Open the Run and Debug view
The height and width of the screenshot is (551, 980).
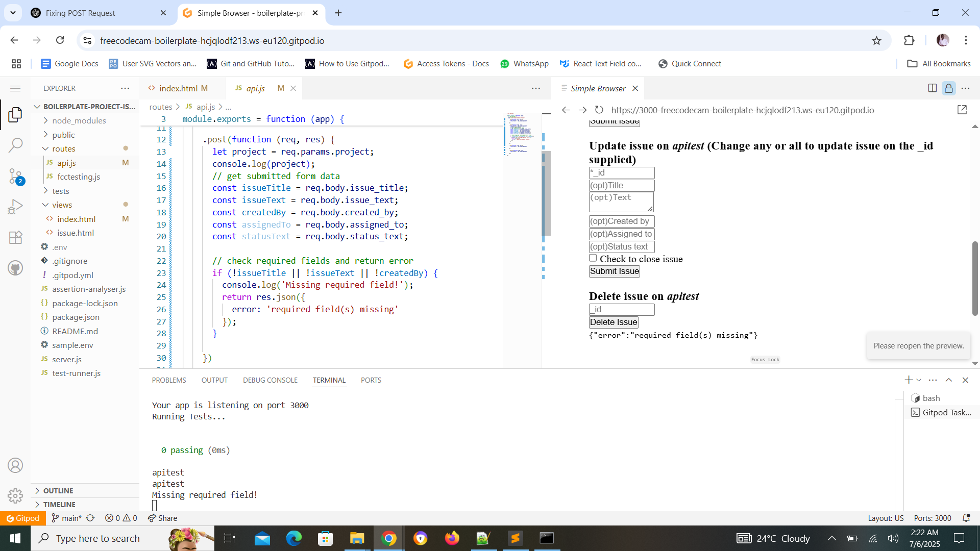click(x=15, y=207)
